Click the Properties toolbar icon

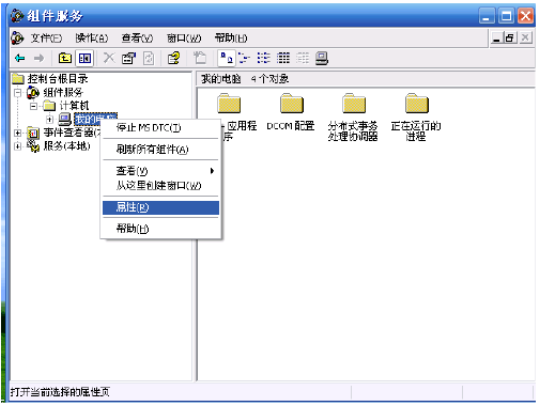[129, 58]
